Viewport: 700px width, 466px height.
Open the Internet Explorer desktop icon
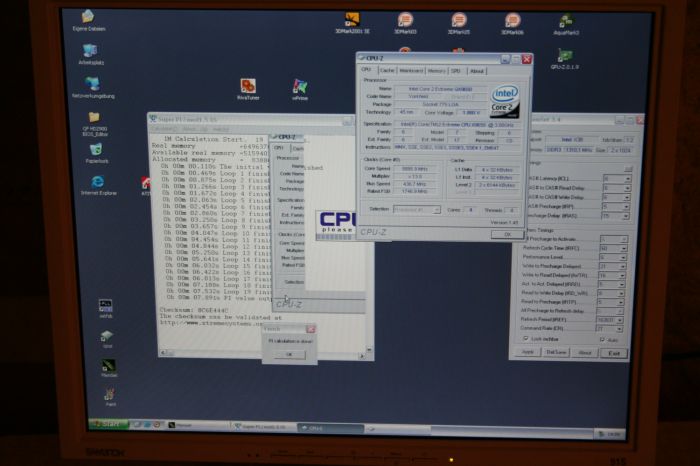(97, 183)
